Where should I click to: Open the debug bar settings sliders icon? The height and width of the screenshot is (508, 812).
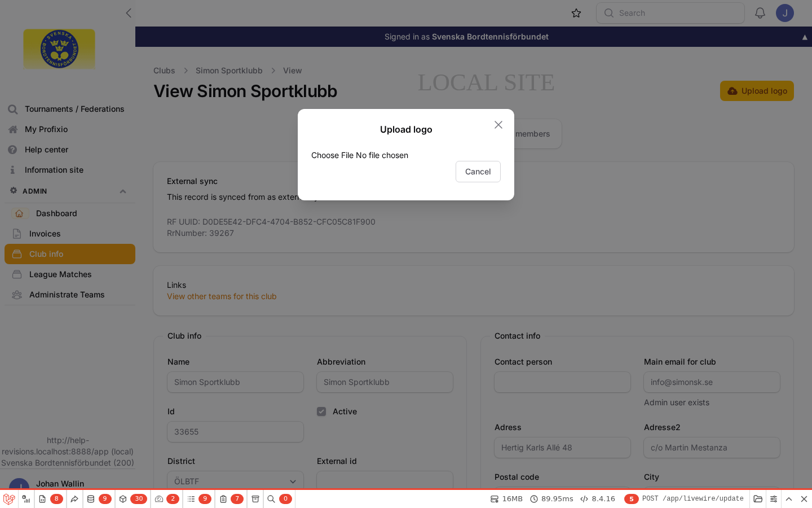(x=774, y=499)
